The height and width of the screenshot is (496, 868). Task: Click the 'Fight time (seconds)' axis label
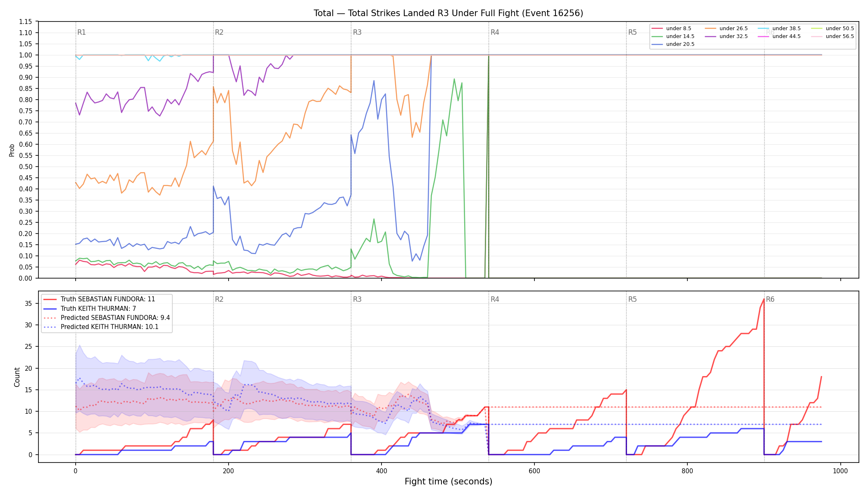[x=448, y=482]
